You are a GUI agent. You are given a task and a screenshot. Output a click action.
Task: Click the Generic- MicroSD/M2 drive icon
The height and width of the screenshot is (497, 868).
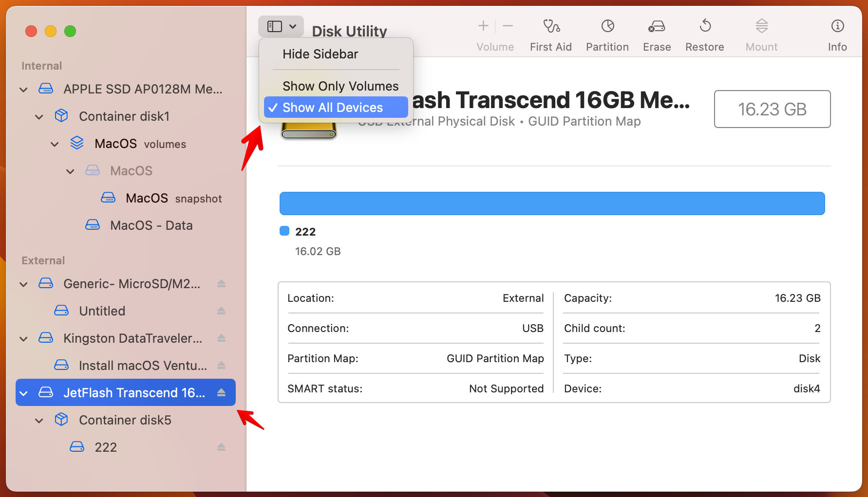click(x=46, y=283)
